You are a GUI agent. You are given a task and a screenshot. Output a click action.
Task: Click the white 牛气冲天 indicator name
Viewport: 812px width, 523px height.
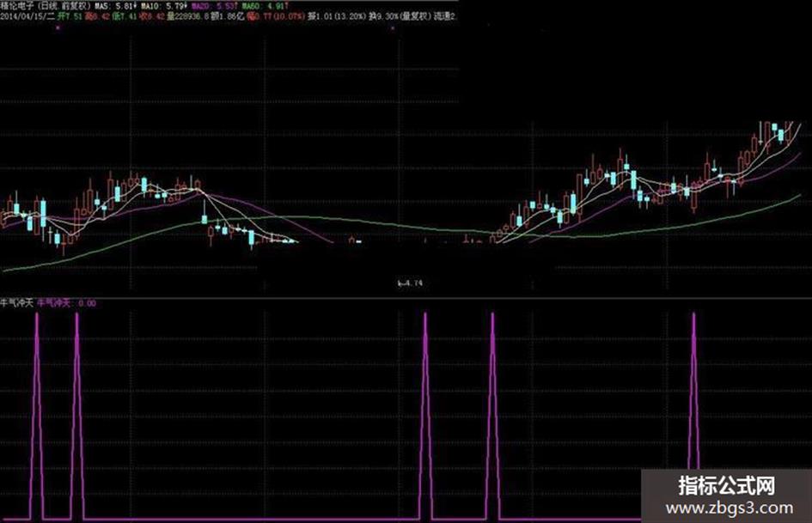click(x=17, y=302)
